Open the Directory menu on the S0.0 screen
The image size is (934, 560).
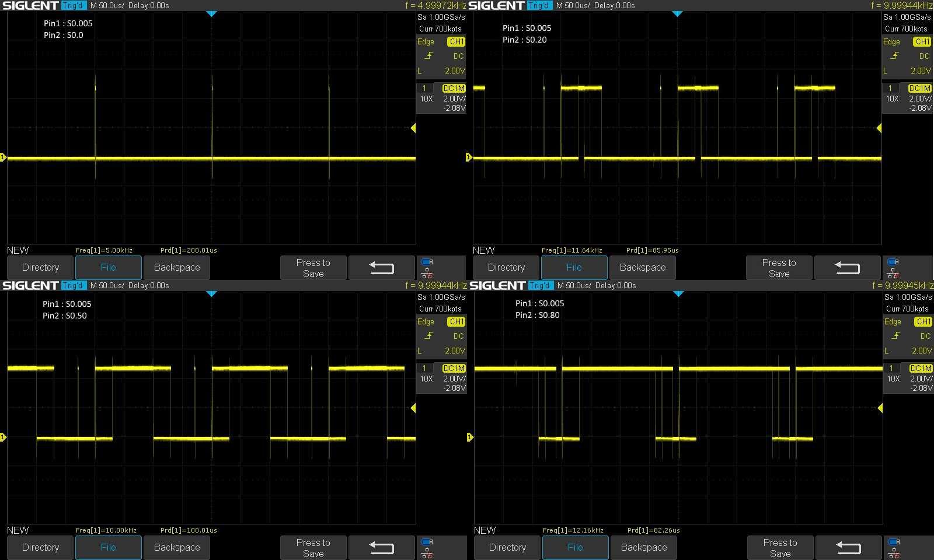pos(40,268)
